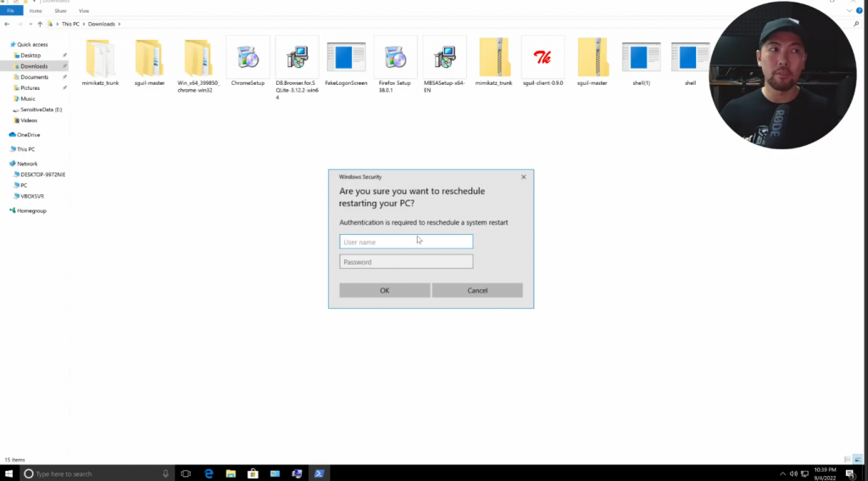Open Homegroup in navigation pane
The height and width of the screenshot is (481, 868).
pos(31,210)
